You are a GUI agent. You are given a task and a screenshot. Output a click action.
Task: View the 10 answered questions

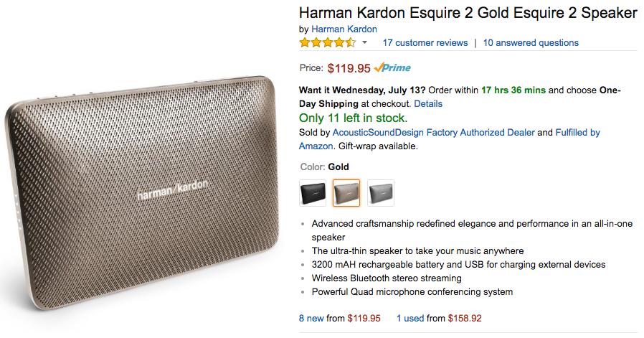(531, 43)
